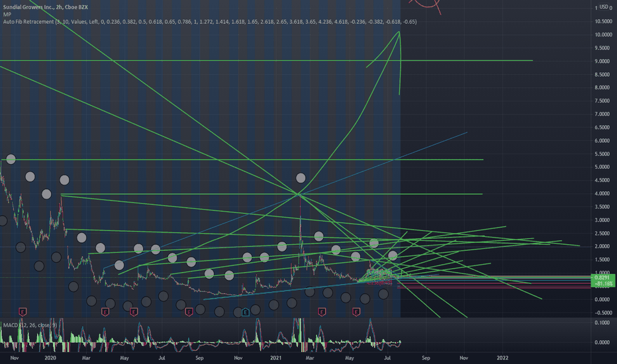Click the -0.5000 price axis label
Screen dimensions: 617x364
(602, 313)
